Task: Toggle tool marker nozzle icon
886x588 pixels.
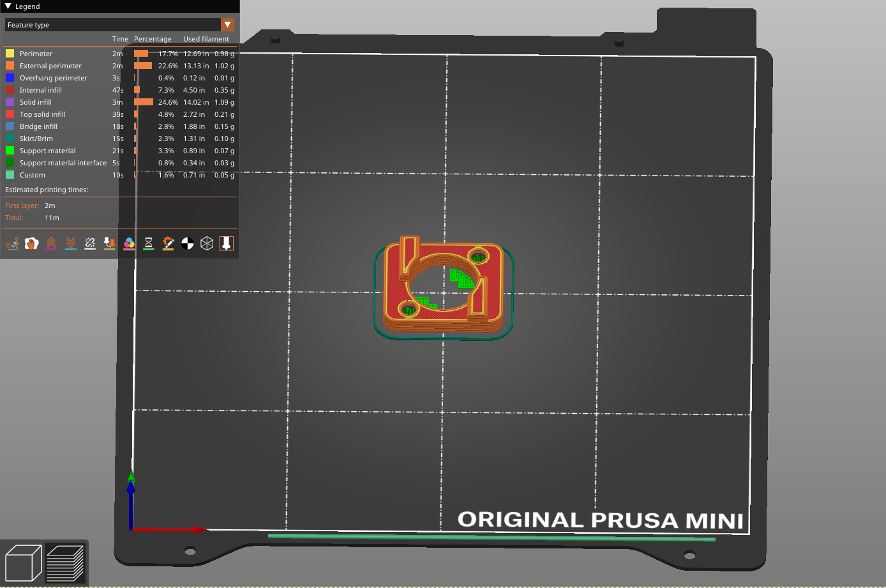Action: point(227,243)
